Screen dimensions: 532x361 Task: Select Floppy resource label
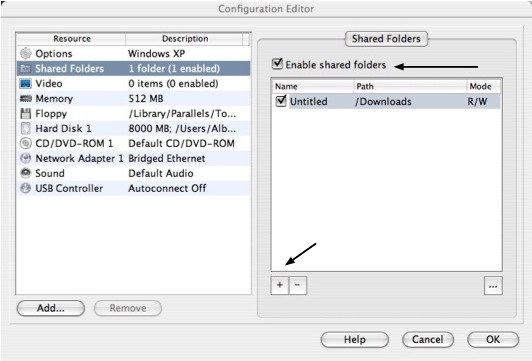(51, 114)
